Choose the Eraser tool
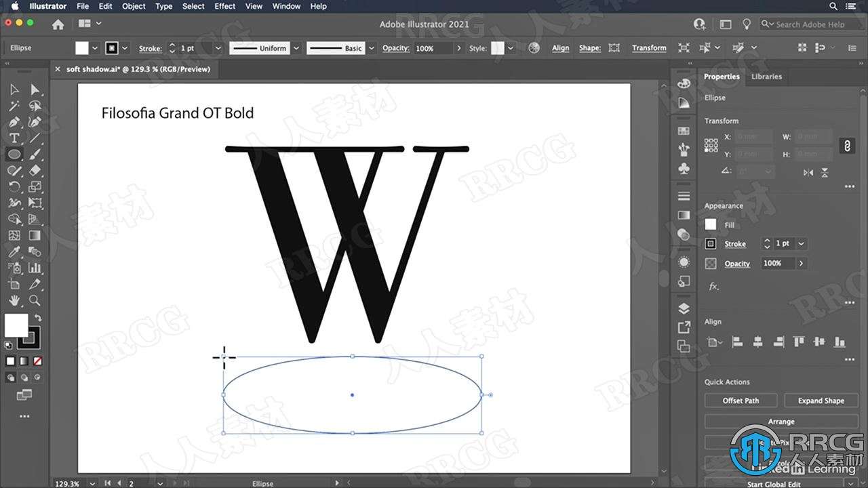The height and width of the screenshot is (488, 868). [x=35, y=171]
